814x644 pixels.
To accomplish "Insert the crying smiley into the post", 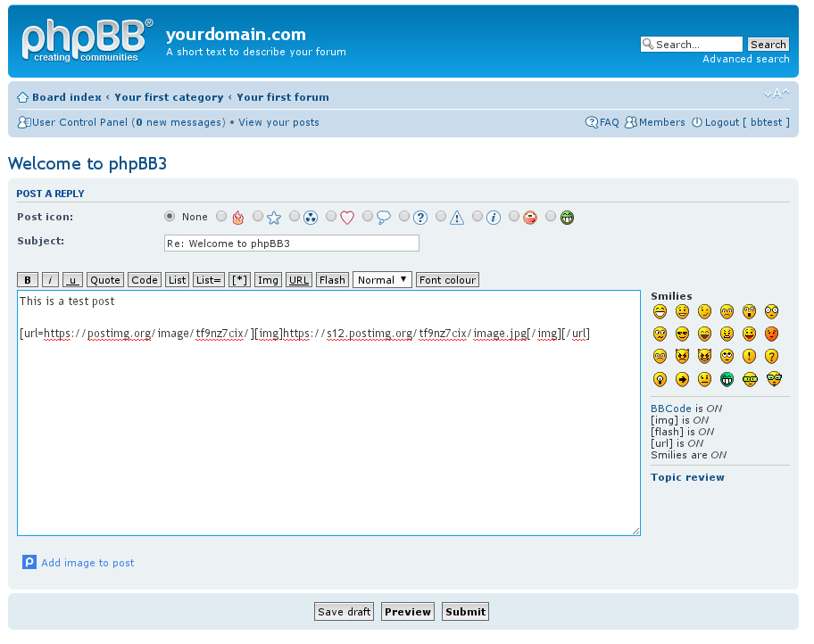I will click(x=660, y=356).
